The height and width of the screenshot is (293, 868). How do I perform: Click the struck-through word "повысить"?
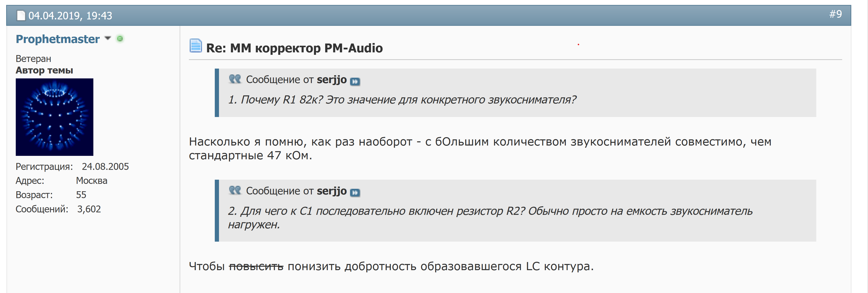pos(256,266)
